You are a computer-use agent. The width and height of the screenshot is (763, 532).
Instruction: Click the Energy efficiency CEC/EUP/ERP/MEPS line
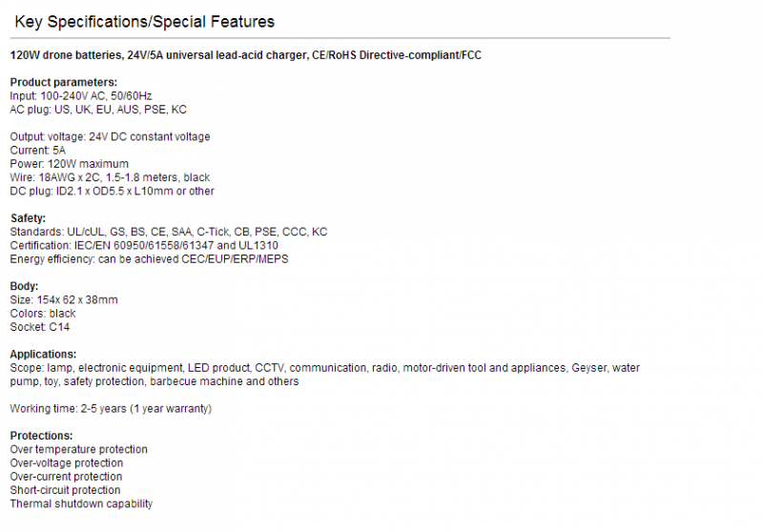[149, 259]
